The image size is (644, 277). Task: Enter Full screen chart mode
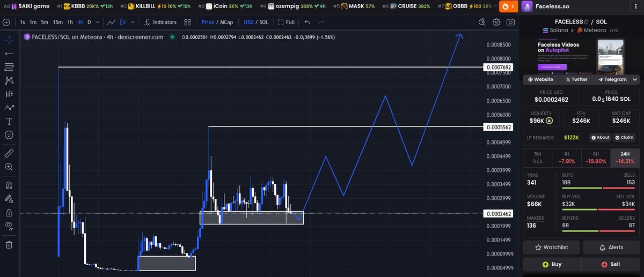click(x=286, y=22)
